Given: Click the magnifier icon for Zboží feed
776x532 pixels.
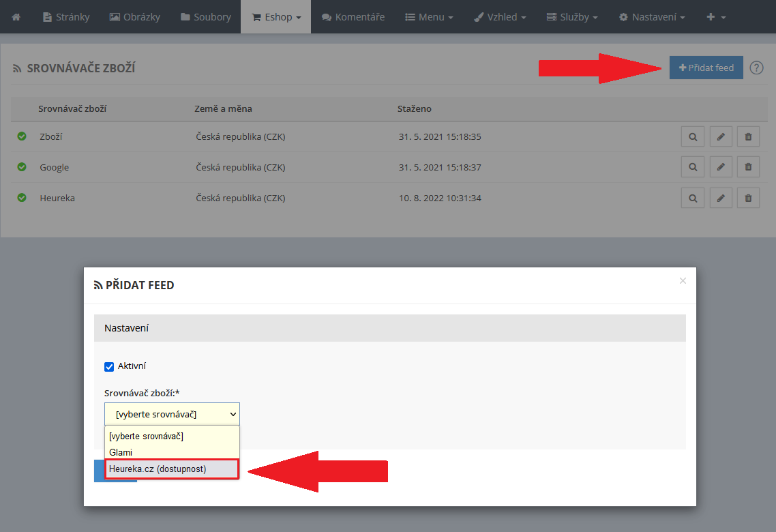Looking at the screenshot, I should (693, 137).
